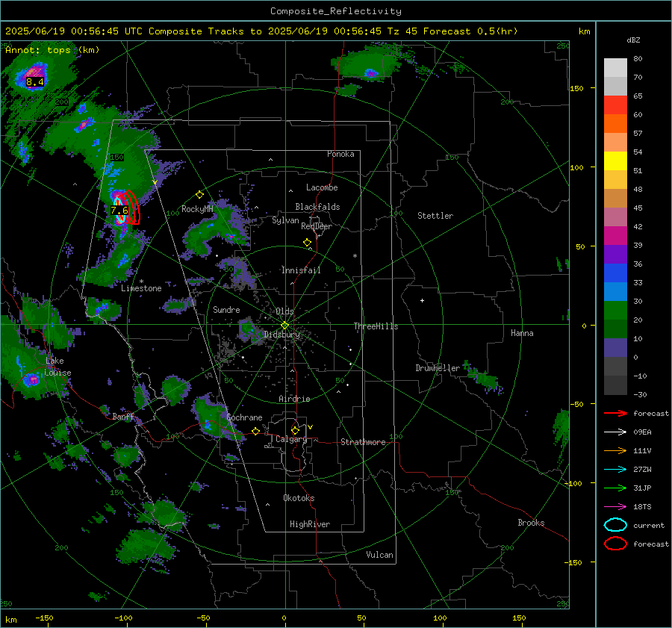Click the cyan 'current' ellipse in the legend
The height and width of the screenshot is (628, 672).
pos(615,525)
